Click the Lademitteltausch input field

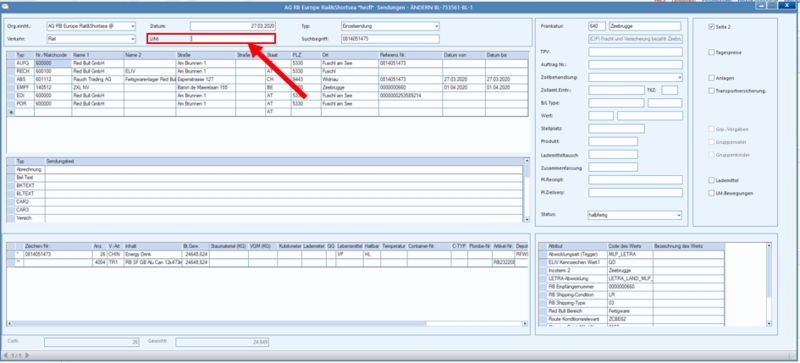pyautogui.click(x=613, y=154)
